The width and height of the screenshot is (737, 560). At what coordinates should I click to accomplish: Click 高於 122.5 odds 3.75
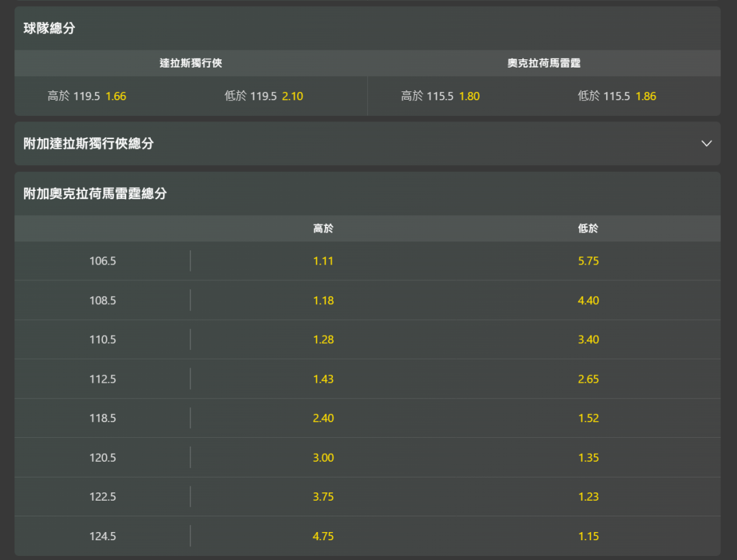[x=323, y=497]
